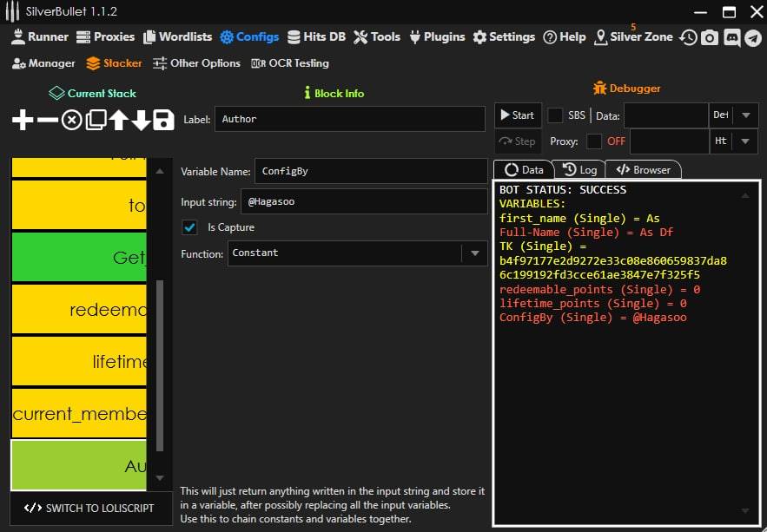The image size is (767, 532).
Task: Add a new block to the stack
Action: [x=23, y=120]
